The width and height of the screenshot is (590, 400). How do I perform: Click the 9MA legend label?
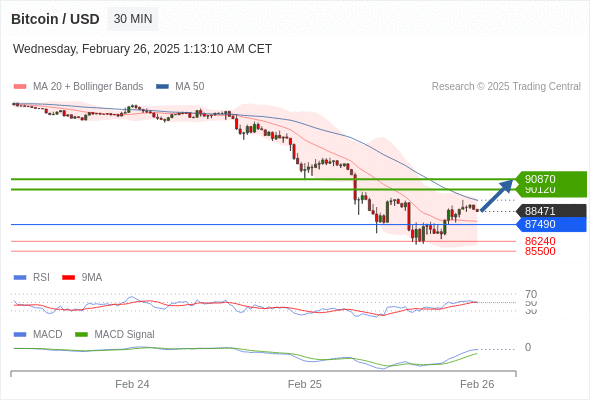(92, 278)
